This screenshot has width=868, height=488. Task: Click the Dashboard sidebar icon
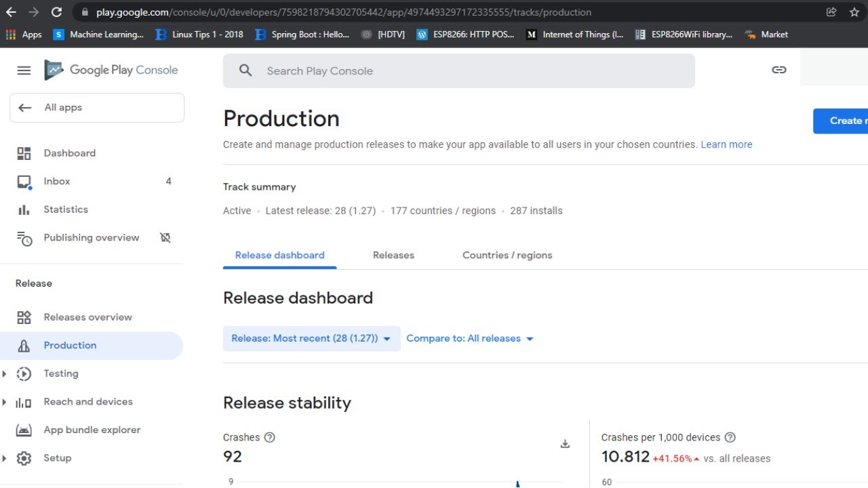coord(24,153)
